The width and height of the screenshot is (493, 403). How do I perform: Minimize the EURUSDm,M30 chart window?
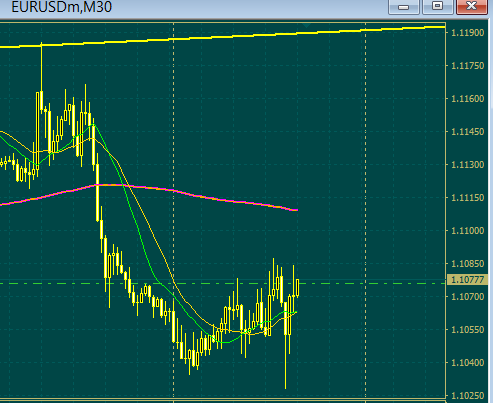[404, 6]
